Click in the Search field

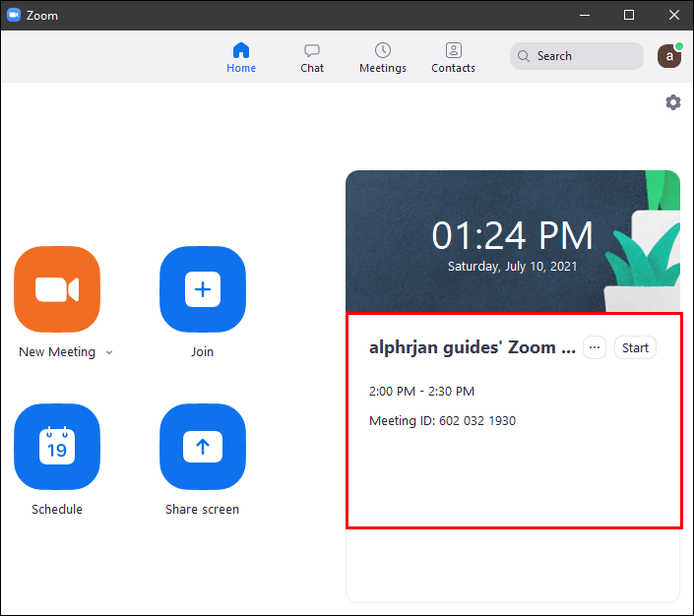576,56
